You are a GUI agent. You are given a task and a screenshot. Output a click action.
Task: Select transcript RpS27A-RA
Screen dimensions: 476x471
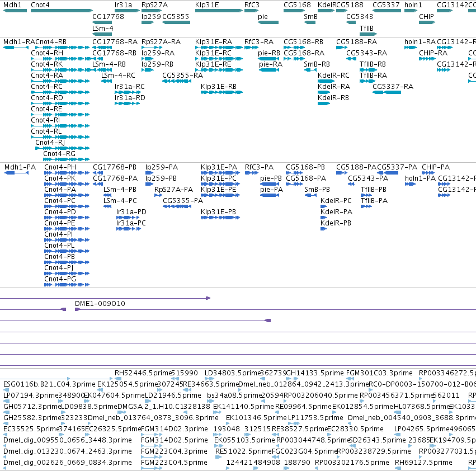161,41
